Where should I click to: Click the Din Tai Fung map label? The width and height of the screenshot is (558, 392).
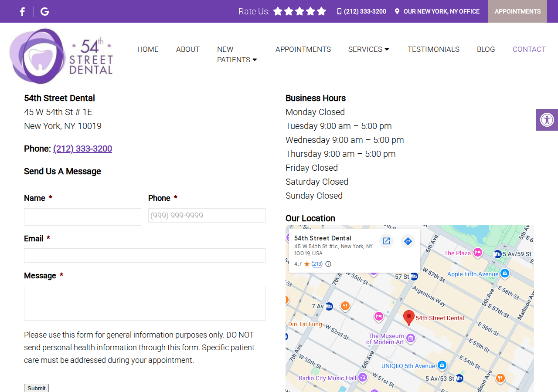click(x=305, y=324)
